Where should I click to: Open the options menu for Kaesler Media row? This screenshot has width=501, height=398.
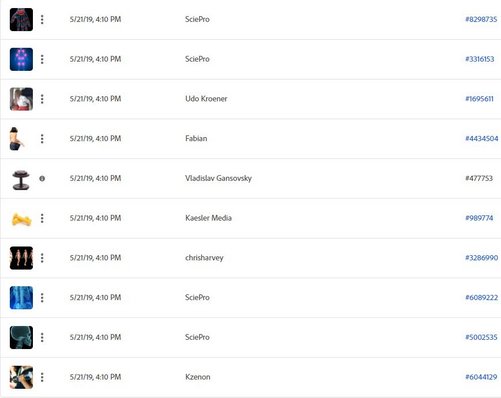click(42, 218)
